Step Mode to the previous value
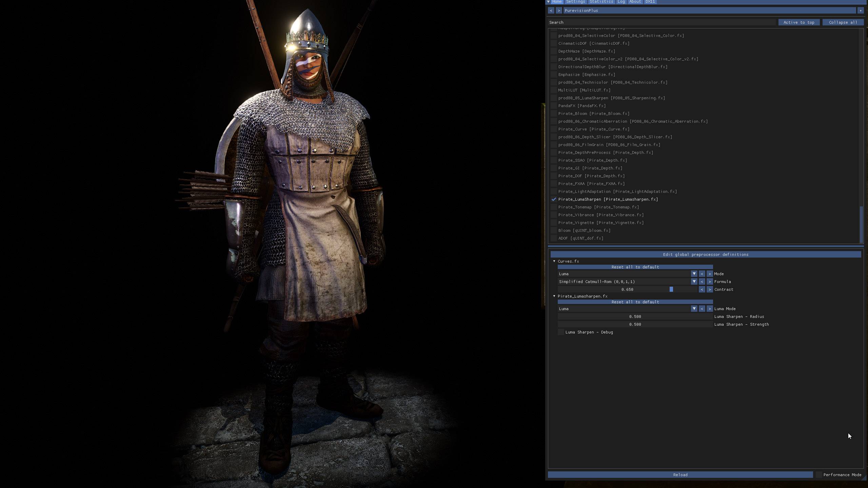The width and height of the screenshot is (868, 488). point(702,274)
